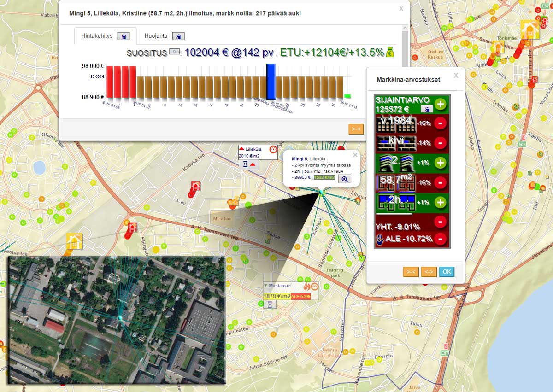Click the red house marker near Laki street
Viewport: 553px width, 392px height.
(196, 187)
